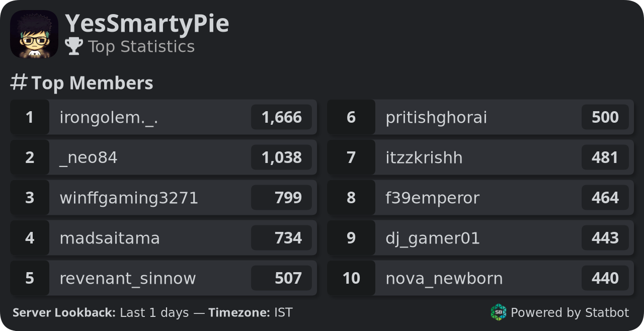Select the _neo84 username

coord(89,158)
